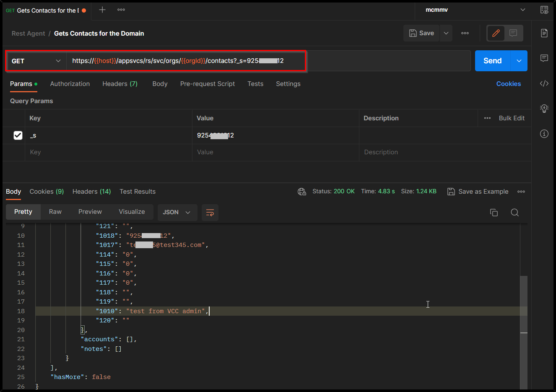This screenshot has width=556, height=392.
Task: Open the comments icon in right sidebar
Action: (544, 58)
